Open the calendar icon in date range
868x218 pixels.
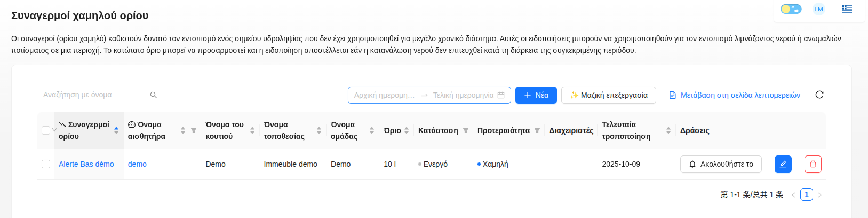tap(501, 95)
